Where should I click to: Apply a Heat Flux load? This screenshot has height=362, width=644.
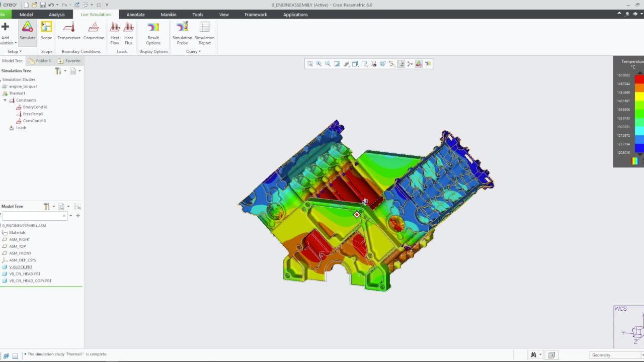click(x=129, y=33)
